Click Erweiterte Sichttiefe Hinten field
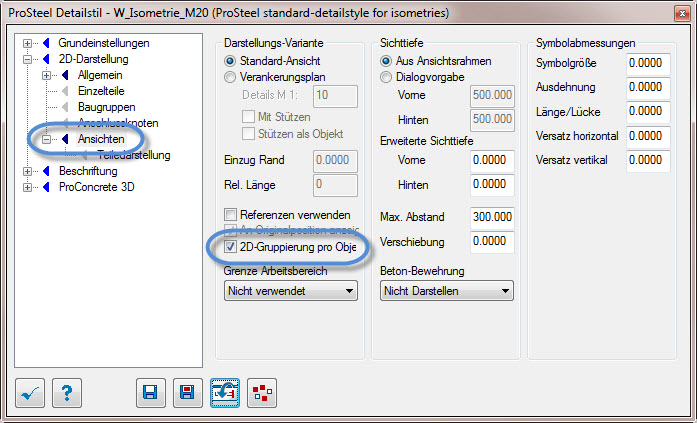This screenshot has width=697, height=423. [x=492, y=185]
